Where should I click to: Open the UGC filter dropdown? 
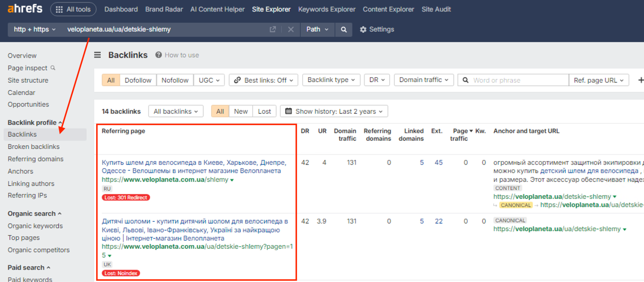click(209, 80)
